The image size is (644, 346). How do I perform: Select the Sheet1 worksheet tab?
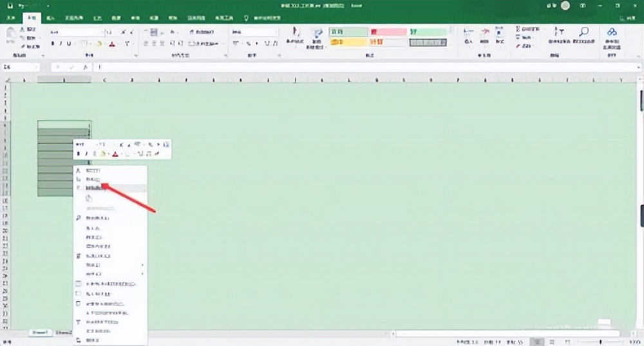tap(40, 332)
